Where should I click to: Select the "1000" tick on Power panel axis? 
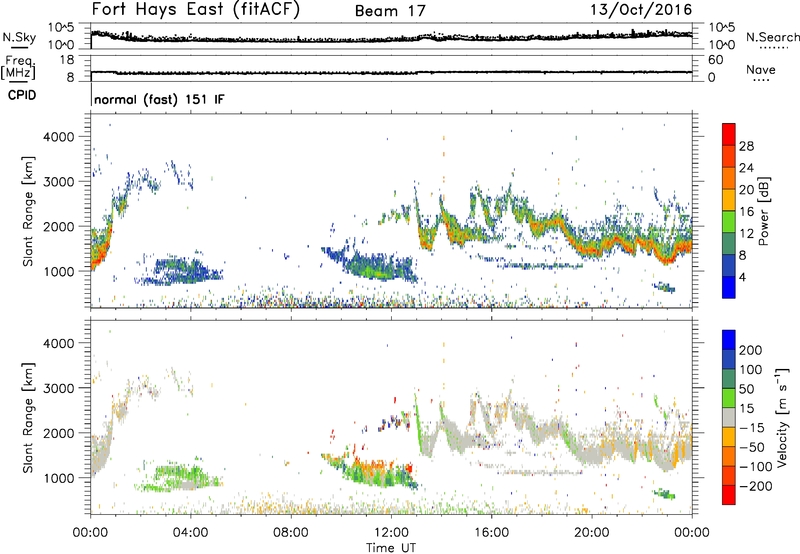point(59,271)
